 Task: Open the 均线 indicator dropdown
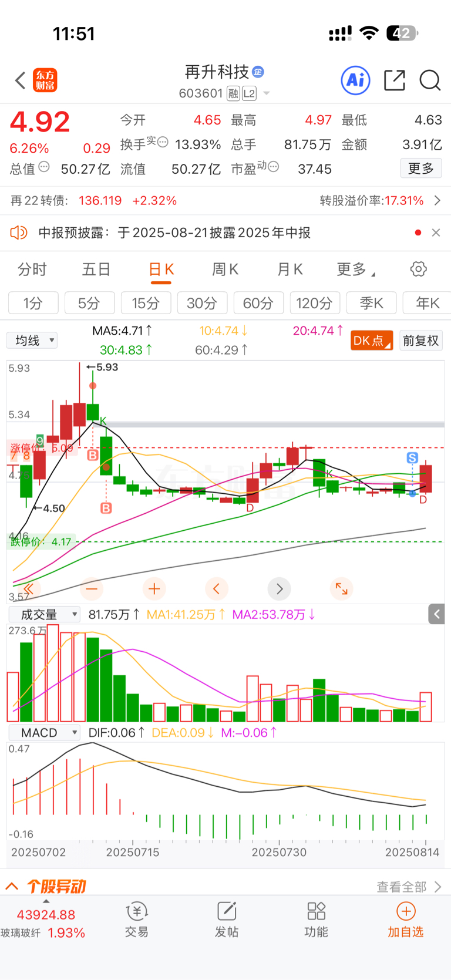[x=32, y=341]
